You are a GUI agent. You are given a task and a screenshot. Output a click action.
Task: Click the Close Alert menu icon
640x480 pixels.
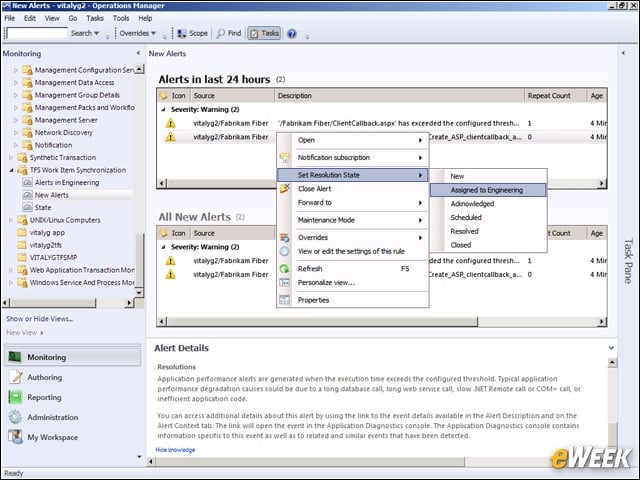click(x=284, y=189)
